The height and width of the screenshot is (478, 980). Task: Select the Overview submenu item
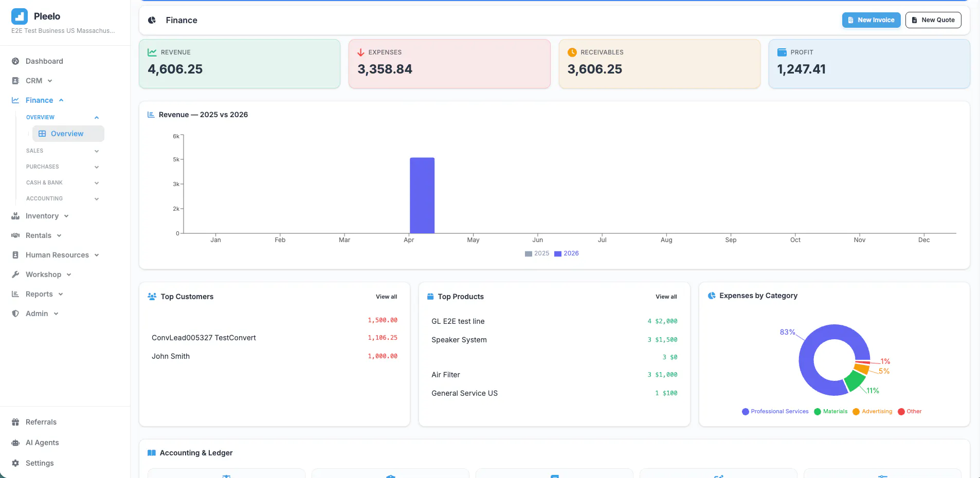click(x=68, y=134)
